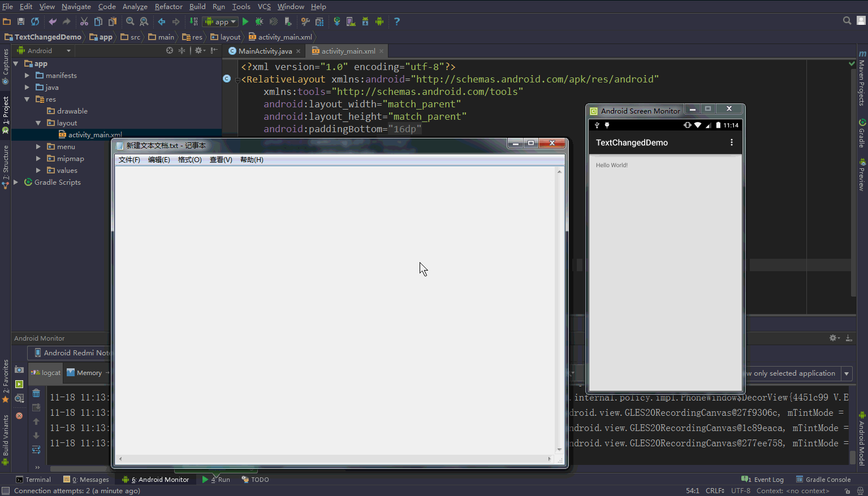Collapse the res folder

click(27, 99)
